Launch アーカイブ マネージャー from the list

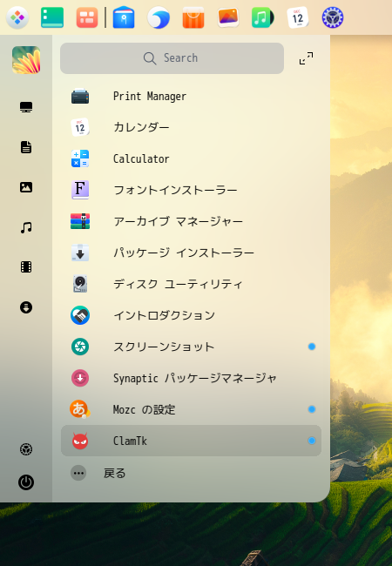(x=191, y=221)
